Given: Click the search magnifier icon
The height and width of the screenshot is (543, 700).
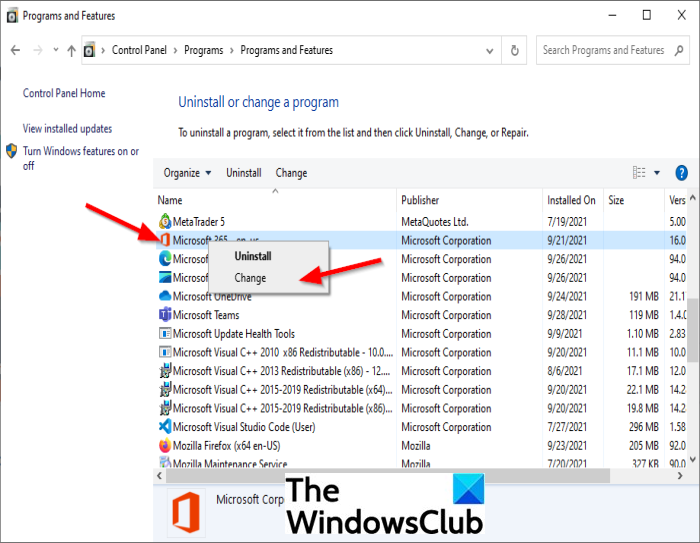Looking at the screenshot, I should point(679,50).
